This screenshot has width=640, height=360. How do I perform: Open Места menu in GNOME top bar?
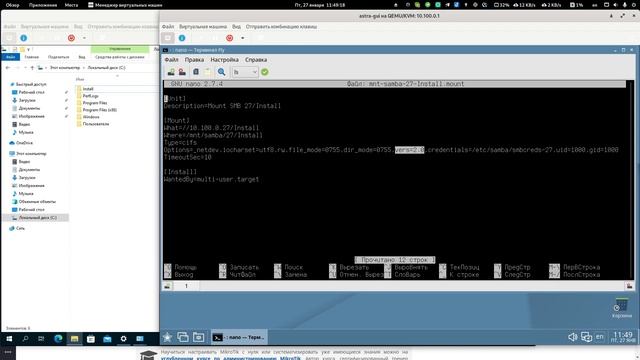[x=71, y=5]
